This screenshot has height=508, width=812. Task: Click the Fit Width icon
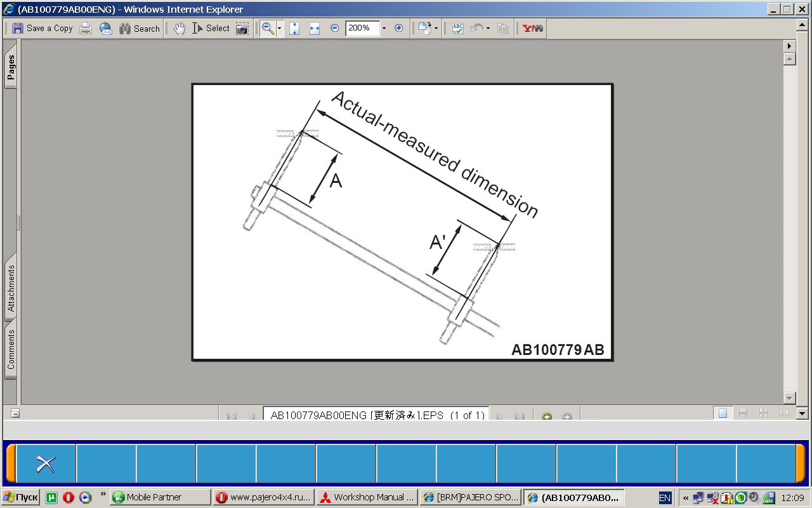point(315,28)
